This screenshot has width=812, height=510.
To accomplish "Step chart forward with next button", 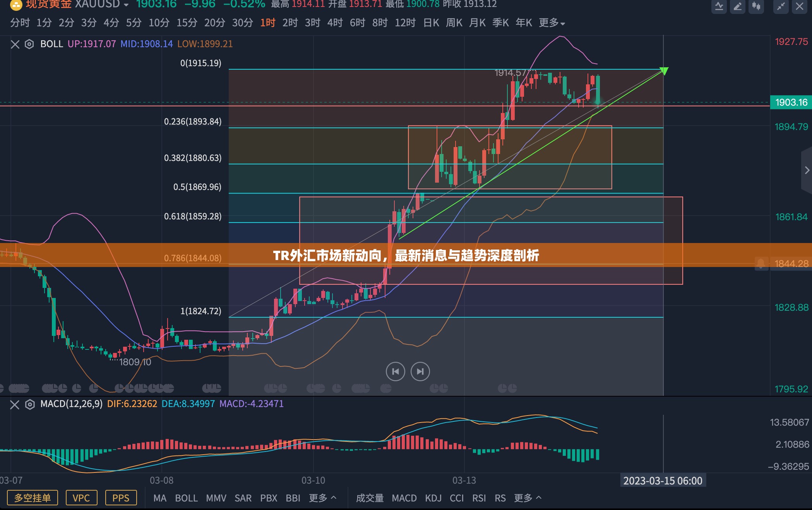I will point(420,371).
